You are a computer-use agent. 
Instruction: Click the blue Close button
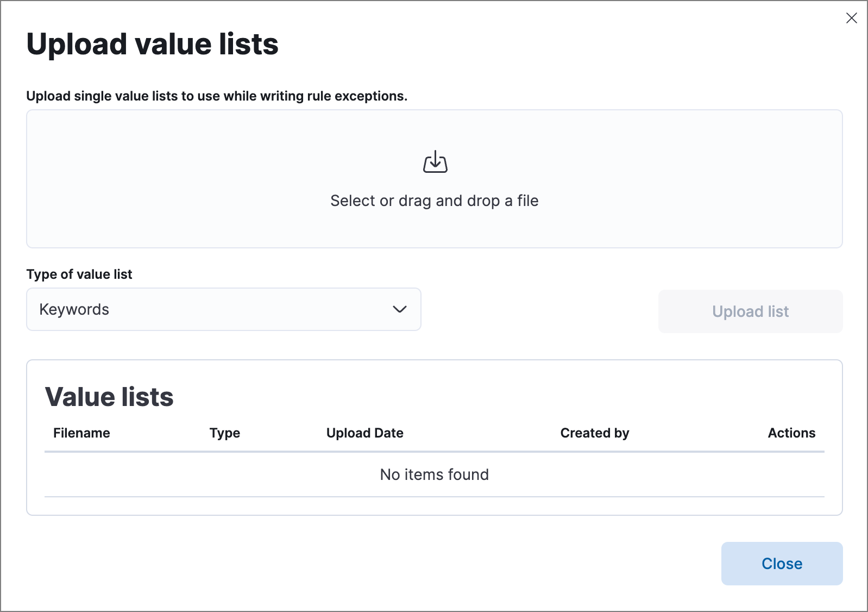pos(781,564)
